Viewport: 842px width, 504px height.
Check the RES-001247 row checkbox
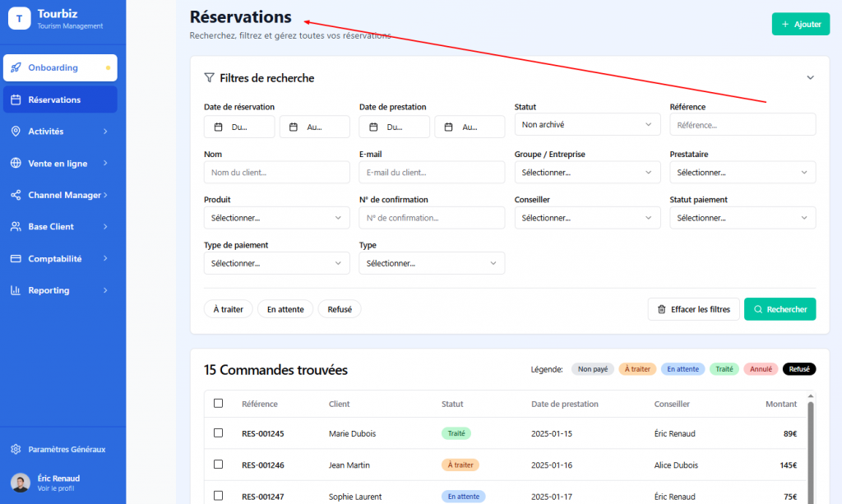(x=218, y=496)
